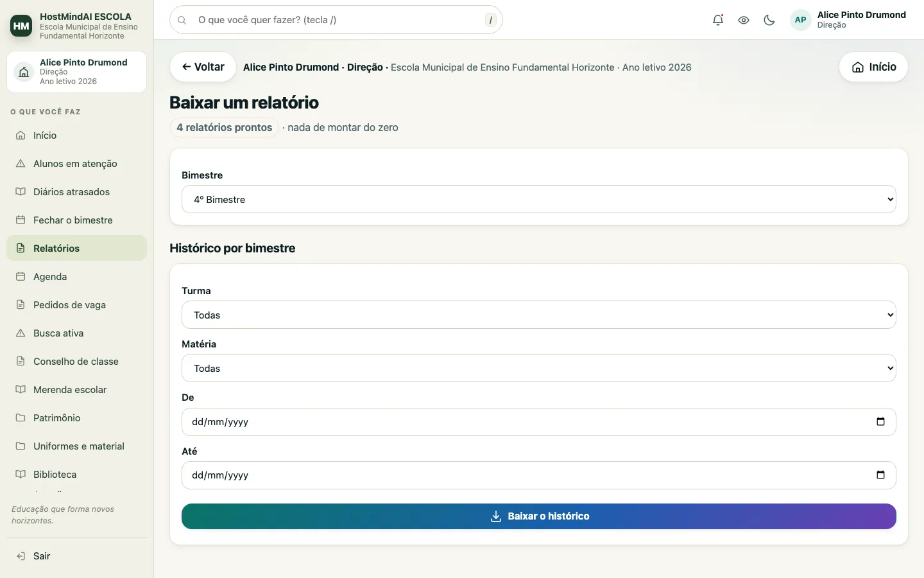Viewport: 924px width, 578px height.
Task: Click the Alunos em atenção warning icon
Action: click(21, 164)
